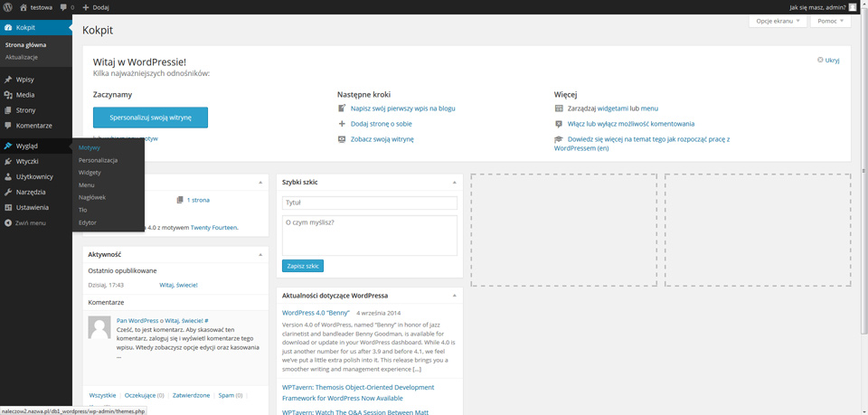Open the Twenty Fourteen theme link
868x415 pixels.
click(214, 228)
